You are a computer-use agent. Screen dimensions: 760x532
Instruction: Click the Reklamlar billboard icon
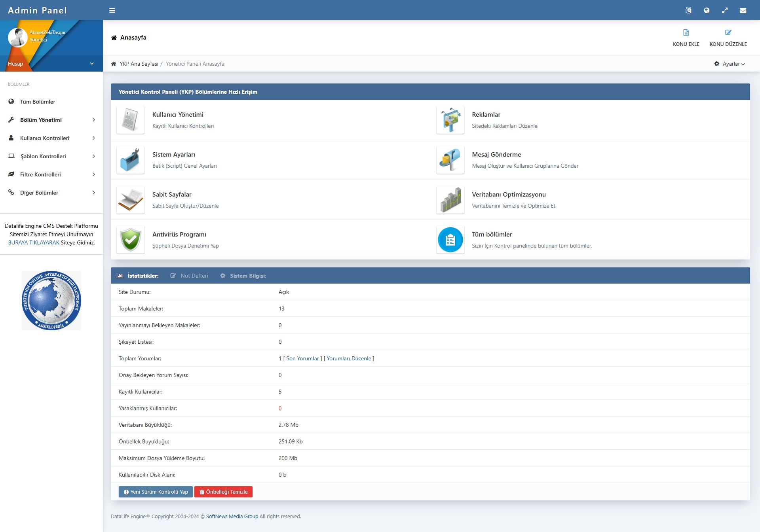(x=450, y=120)
